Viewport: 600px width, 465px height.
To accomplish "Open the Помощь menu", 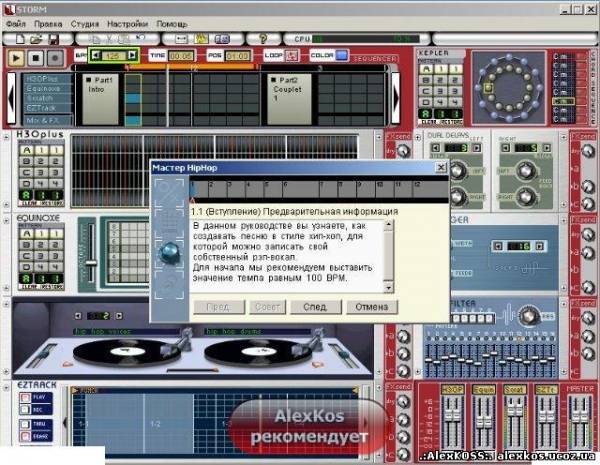I will [172, 24].
